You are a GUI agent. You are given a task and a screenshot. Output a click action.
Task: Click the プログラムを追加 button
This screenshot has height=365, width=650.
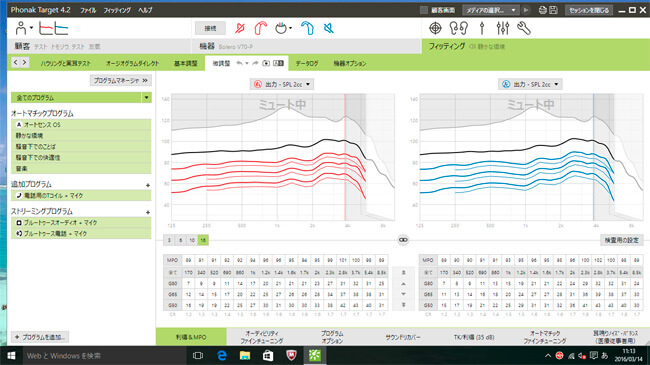point(40,337)
